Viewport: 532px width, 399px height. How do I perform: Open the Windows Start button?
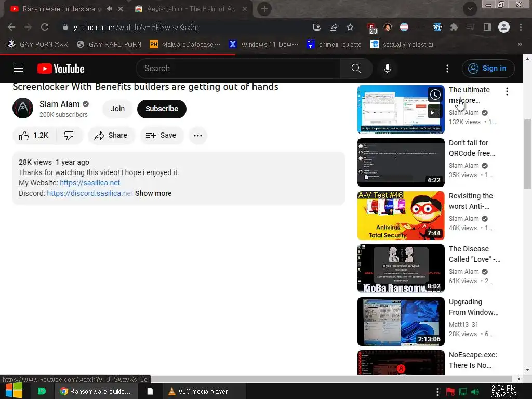[x=14, y=391]
